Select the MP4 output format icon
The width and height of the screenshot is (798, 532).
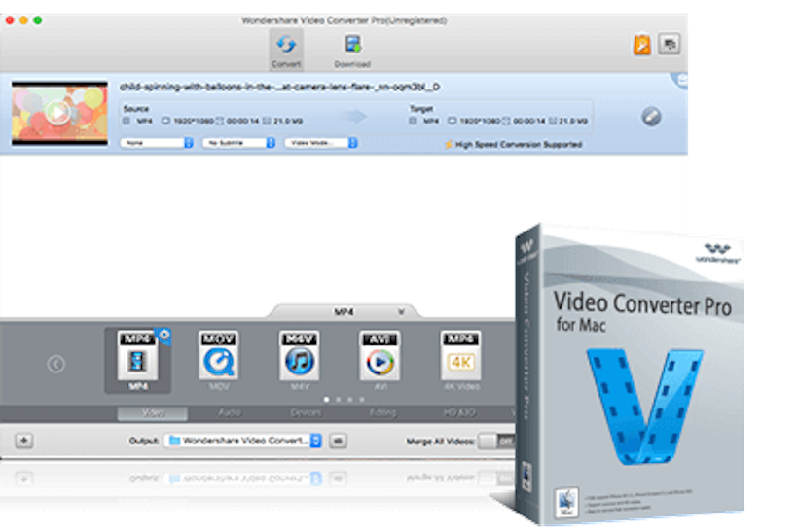tap(137, 360)
